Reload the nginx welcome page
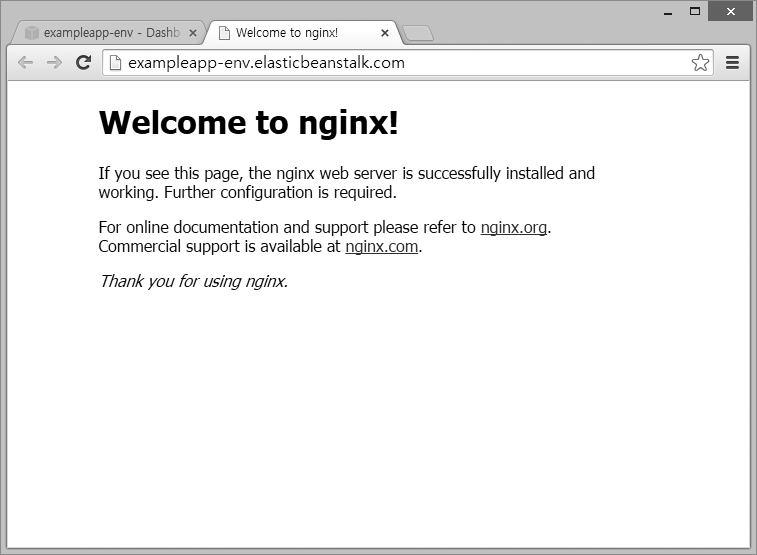The image size is (757, 555). pos(84,63)
